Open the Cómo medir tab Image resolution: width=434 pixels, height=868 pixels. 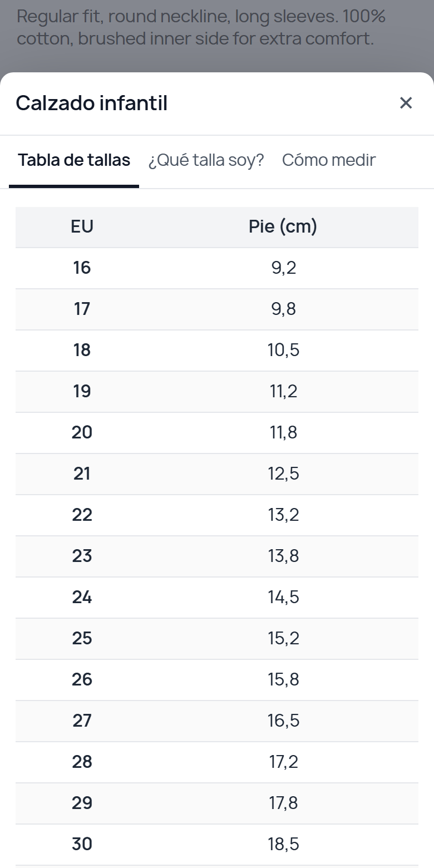click(329, 160)
